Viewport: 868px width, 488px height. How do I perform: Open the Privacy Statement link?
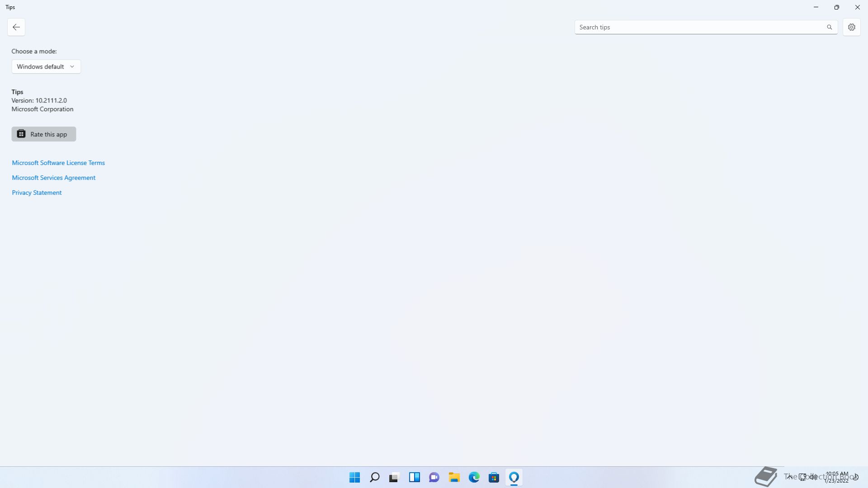(37, 192)
